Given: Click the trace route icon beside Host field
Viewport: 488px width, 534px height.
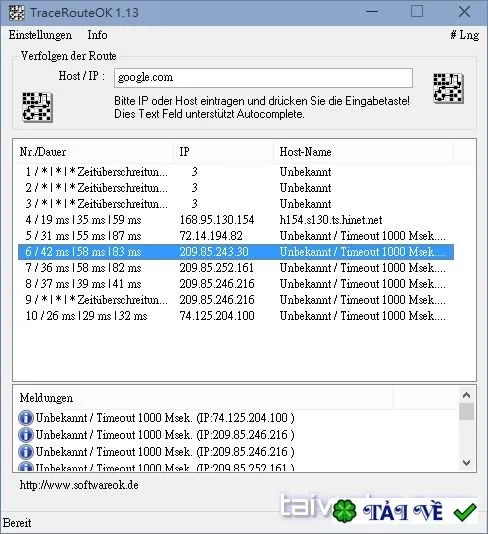Looking at the screenshot, I should 448,88.
